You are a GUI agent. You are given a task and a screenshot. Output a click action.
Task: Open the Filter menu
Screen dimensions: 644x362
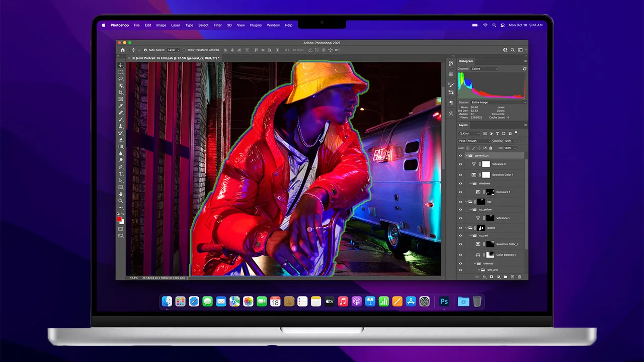[217, 25]
